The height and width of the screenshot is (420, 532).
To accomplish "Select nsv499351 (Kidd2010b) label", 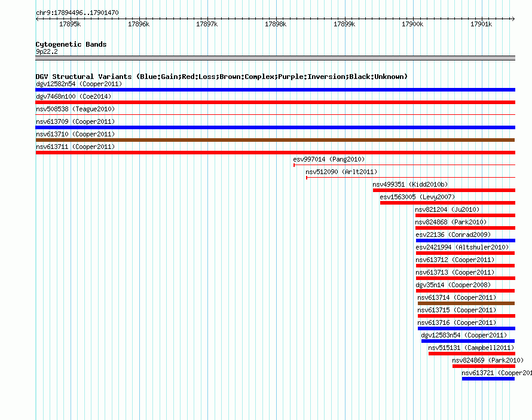I will point(410,184).
